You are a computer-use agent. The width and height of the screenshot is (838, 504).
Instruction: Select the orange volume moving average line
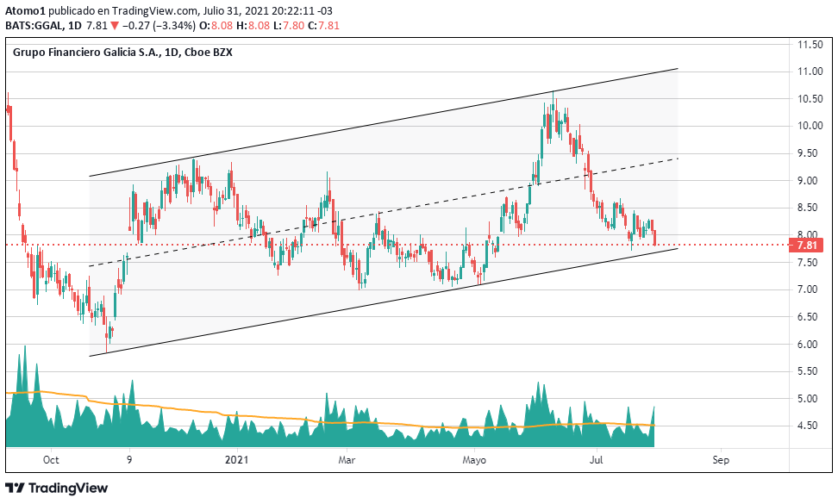coord(329,423)
